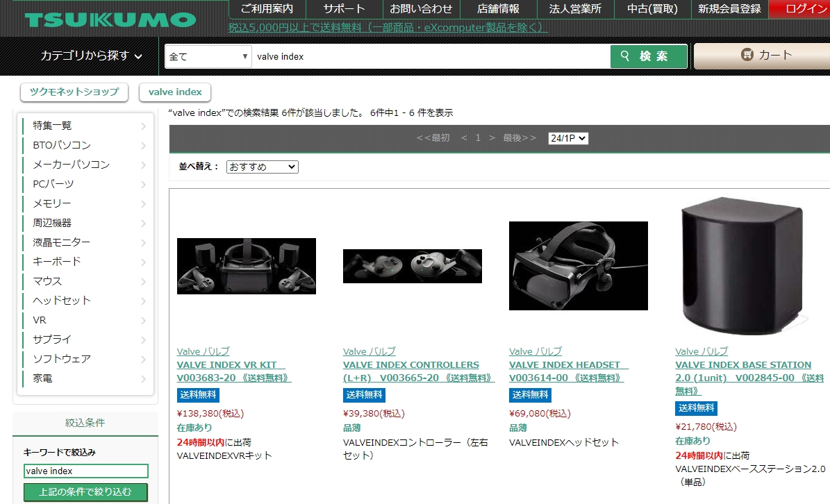Open the VALVE INDEX BASE STATION 2.0 link
The image size is (830, 504).
[749, 378]
